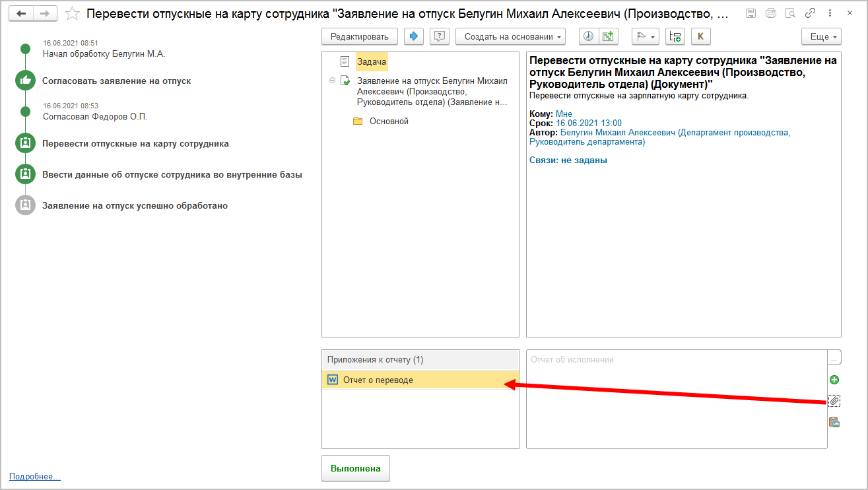Open the 'Мне' recipient link

click(x=564, y=114)
